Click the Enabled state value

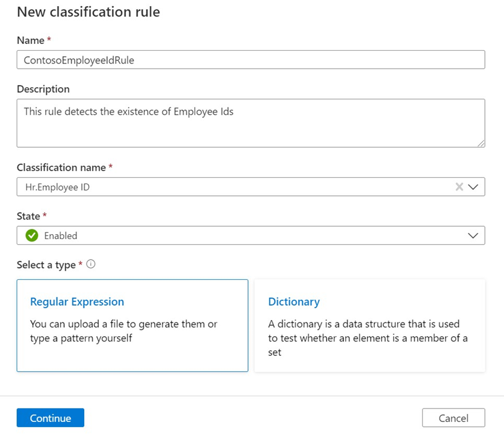pyautogui.click(x=61, y=235)
